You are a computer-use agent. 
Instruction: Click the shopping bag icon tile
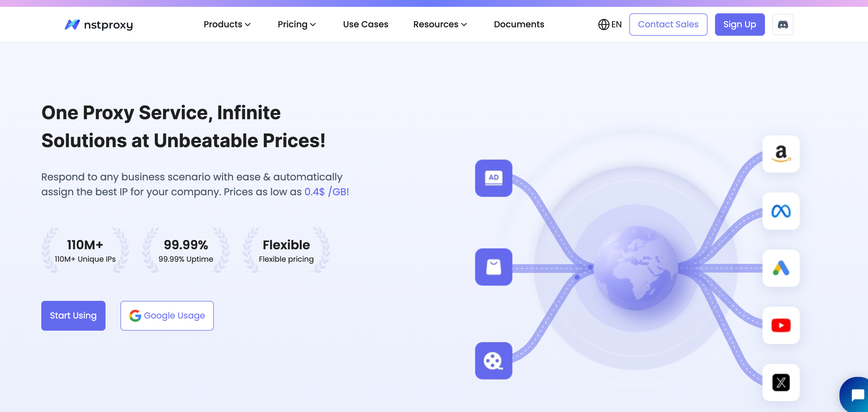[493, 267]
